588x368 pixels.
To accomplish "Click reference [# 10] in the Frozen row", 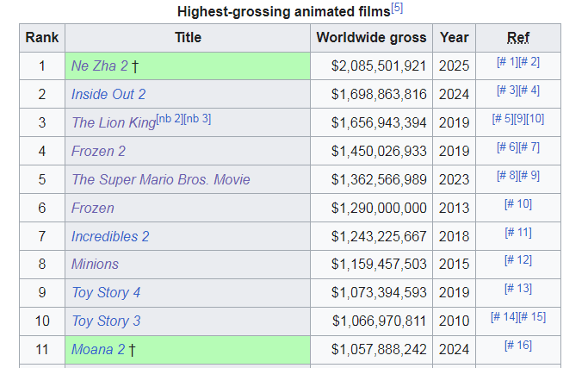I will (518, 203).
